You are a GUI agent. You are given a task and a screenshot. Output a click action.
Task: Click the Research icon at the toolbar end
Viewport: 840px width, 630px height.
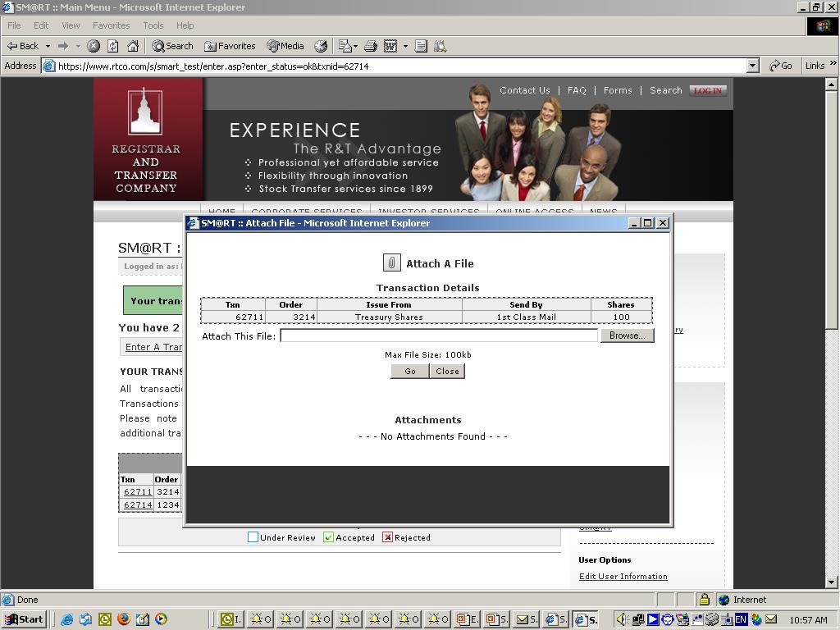click(x=440, y=46)
